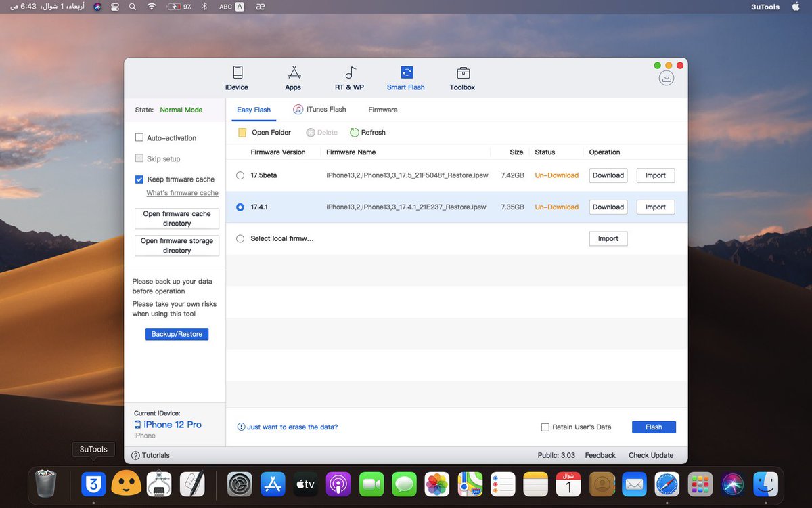This screenshot has width=812, height=508.
Task: Click the Backup/Restore button
Action: (177, 334)
